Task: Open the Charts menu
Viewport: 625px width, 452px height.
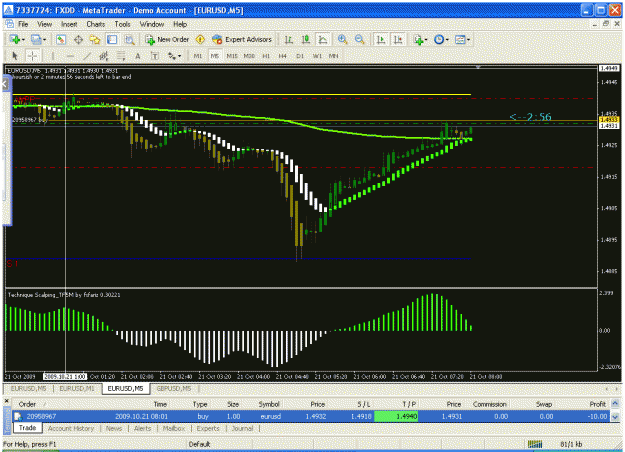Action: [96, 24]
